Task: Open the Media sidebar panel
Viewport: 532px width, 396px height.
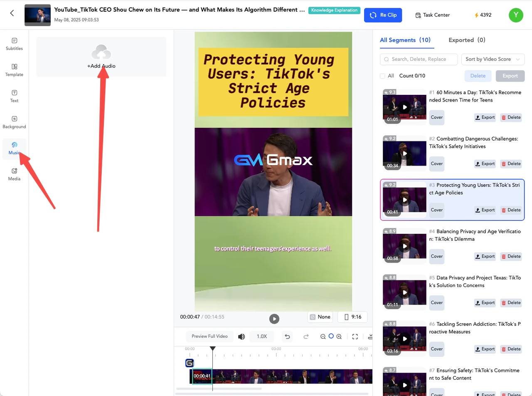Action: pos(14,175)
